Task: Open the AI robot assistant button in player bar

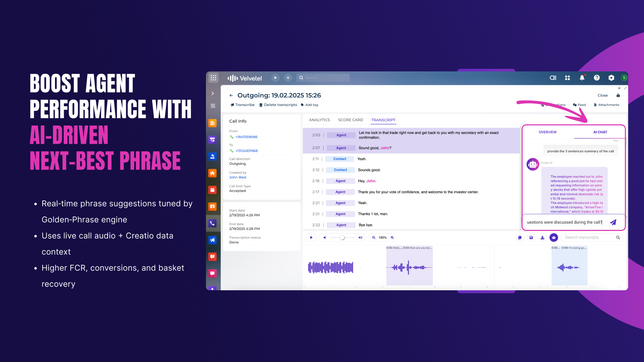Action: point(554,238)
